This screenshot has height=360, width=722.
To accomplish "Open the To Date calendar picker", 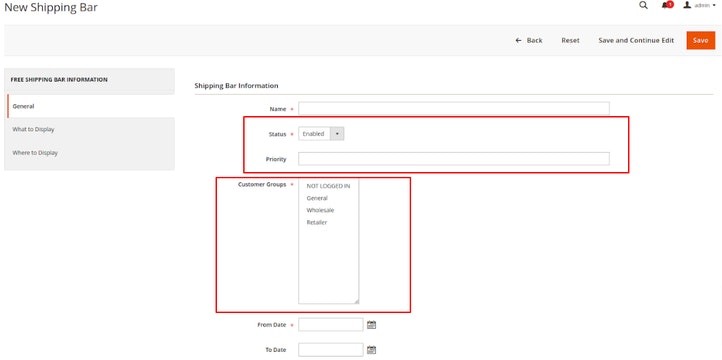I will click(x=372, y=350).
